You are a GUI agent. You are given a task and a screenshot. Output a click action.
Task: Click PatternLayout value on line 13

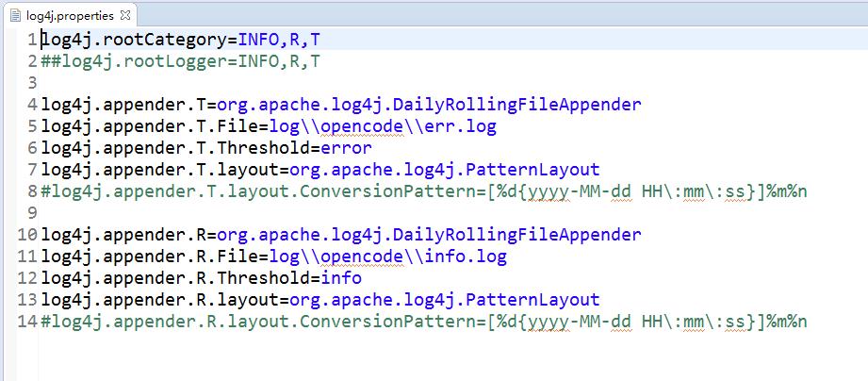445,300
